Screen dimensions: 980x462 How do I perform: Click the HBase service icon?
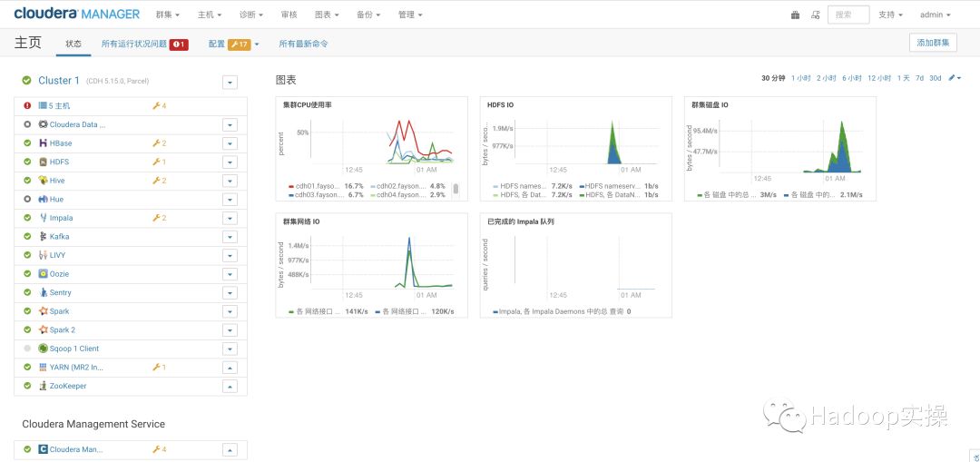pos(44,143)
